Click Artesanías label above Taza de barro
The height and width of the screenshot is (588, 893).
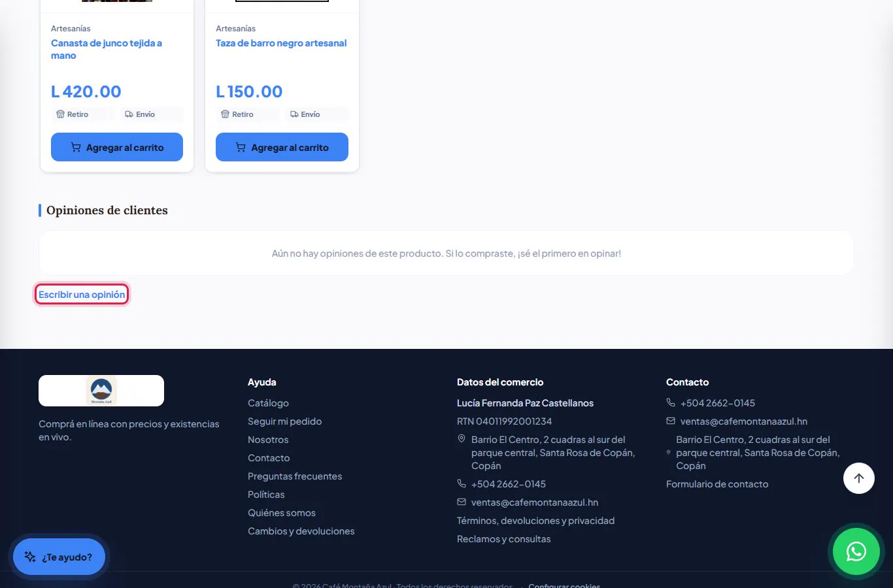click(235, 29)
